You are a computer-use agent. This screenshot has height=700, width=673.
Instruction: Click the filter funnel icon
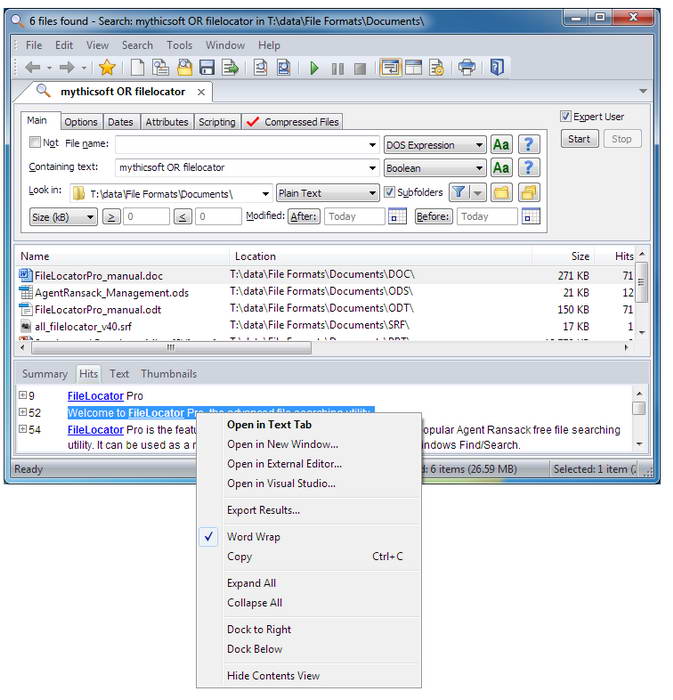459,192
